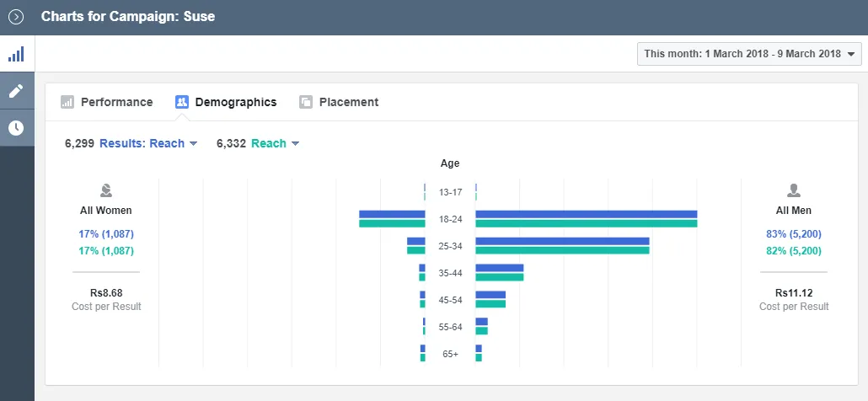Collapse the charts panel with the arrow icon
The width and height of the screenshot is (868, 401).
(x=16, y=17)
